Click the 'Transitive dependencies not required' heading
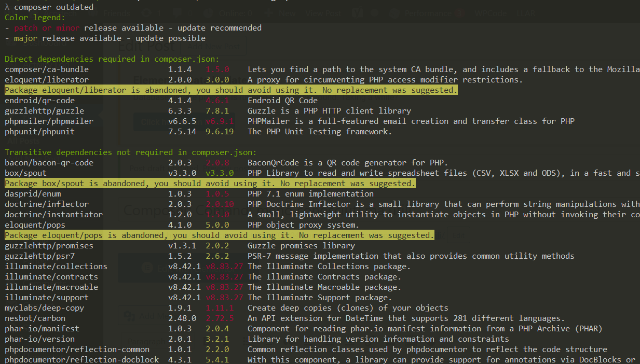The width and height of the screenshot is (640, 364). pos(131,152)
